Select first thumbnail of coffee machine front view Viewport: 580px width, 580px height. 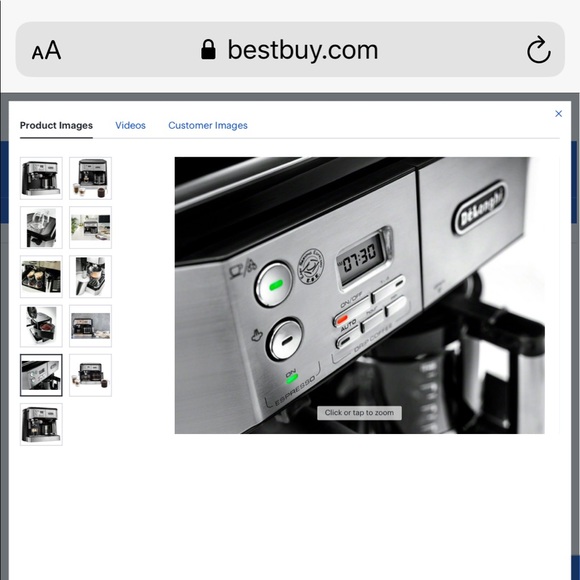tap(41, 178)
